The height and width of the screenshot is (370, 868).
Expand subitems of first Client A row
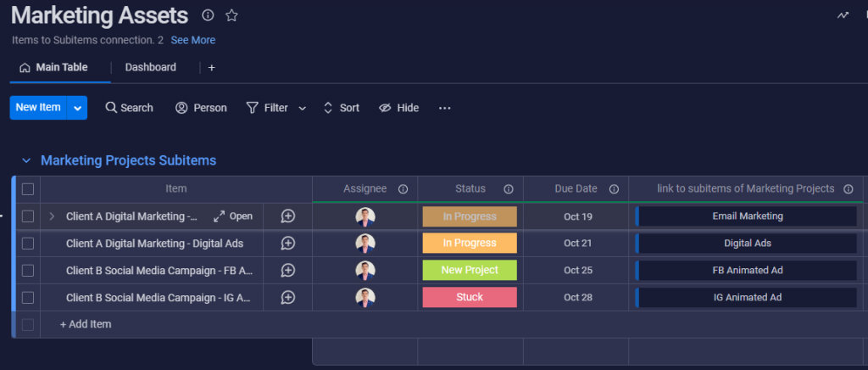(52, 216)
